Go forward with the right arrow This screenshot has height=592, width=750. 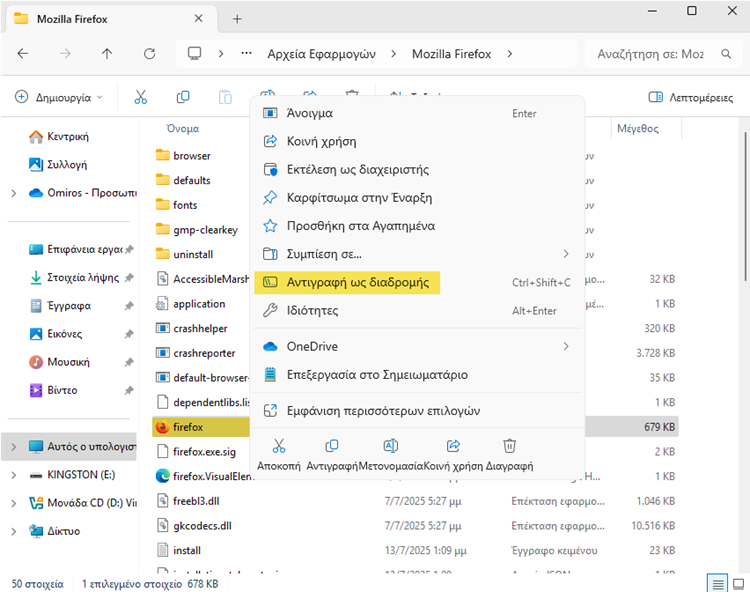point(65,54)
